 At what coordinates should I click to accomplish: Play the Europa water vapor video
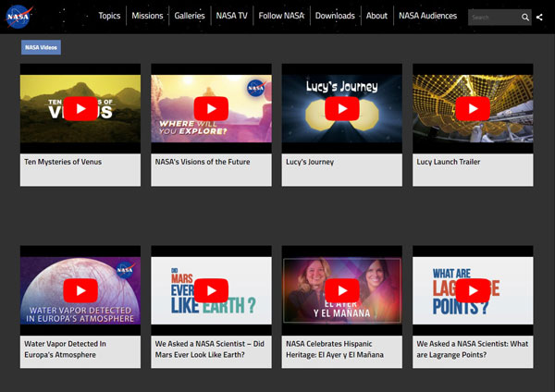click(80, 290)
